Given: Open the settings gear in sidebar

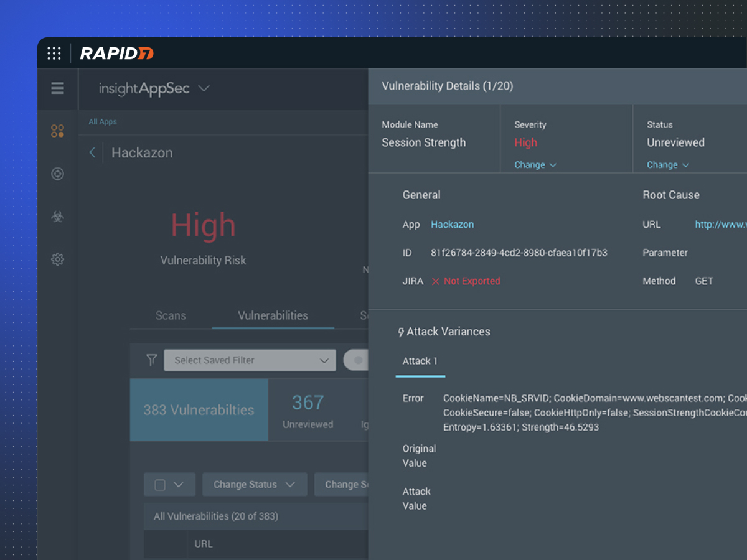Looking at the screenshot, I should click(x=57, y=259).
